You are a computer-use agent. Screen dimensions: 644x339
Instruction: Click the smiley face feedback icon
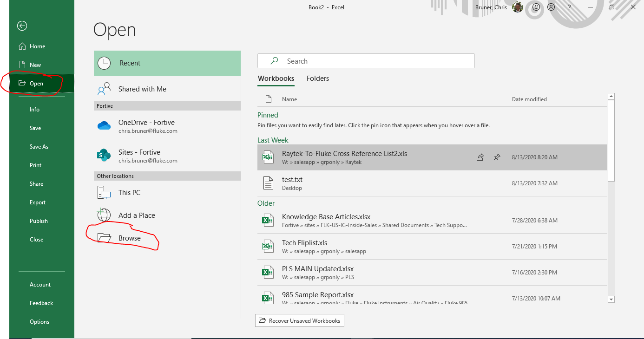click(x=536, y=7)
